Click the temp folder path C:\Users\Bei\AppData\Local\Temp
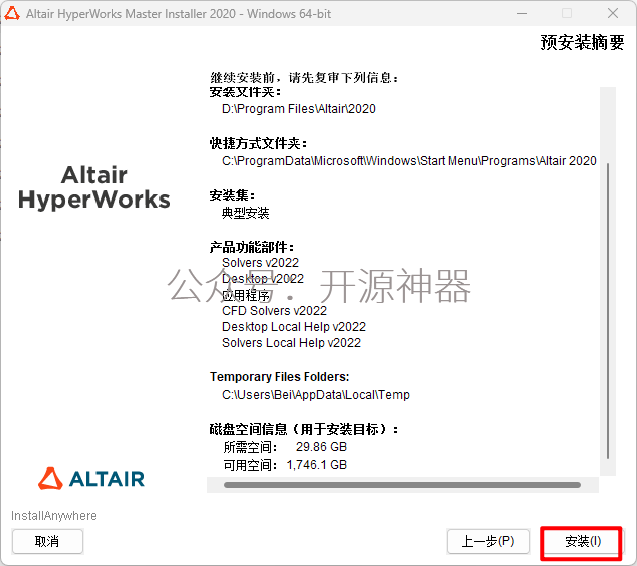 [x=316, y=395]
